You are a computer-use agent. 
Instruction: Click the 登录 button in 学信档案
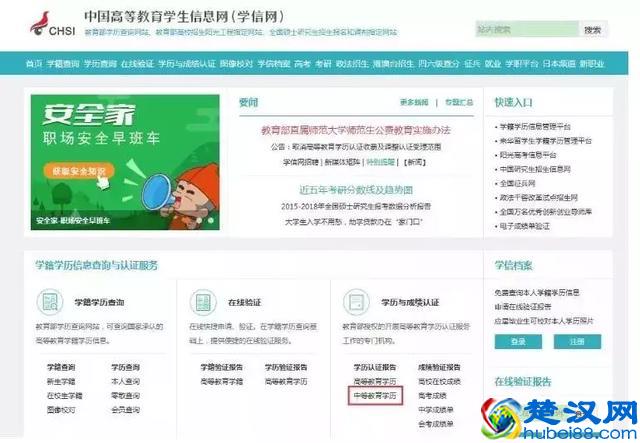coord(518,341)
